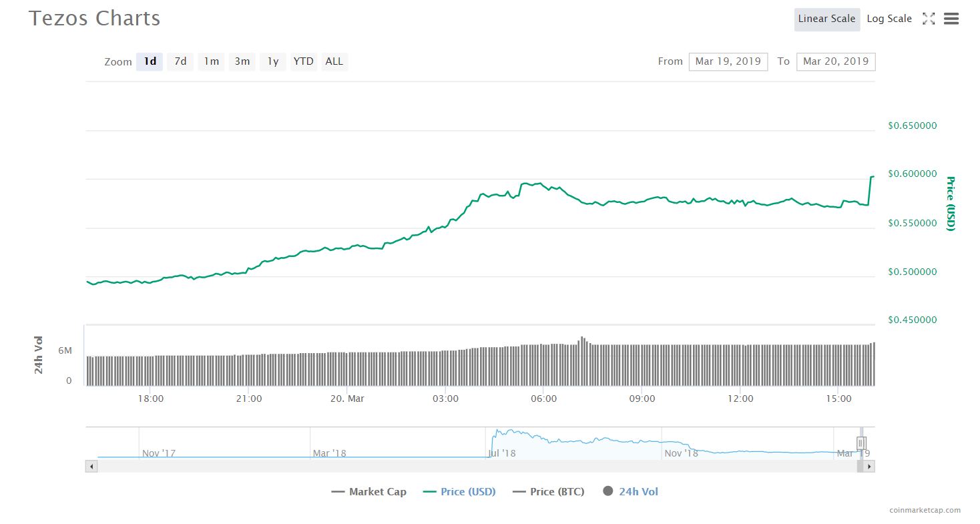Select 3m zoom range
Image resolution: width=980 pixels, height=524 pixels.
tap(242, 61)
